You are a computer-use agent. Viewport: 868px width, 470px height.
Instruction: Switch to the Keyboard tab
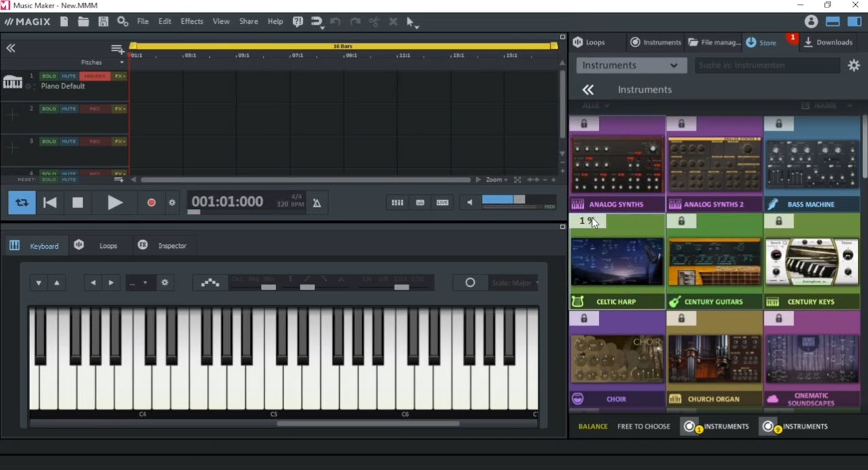pos(35,246)
